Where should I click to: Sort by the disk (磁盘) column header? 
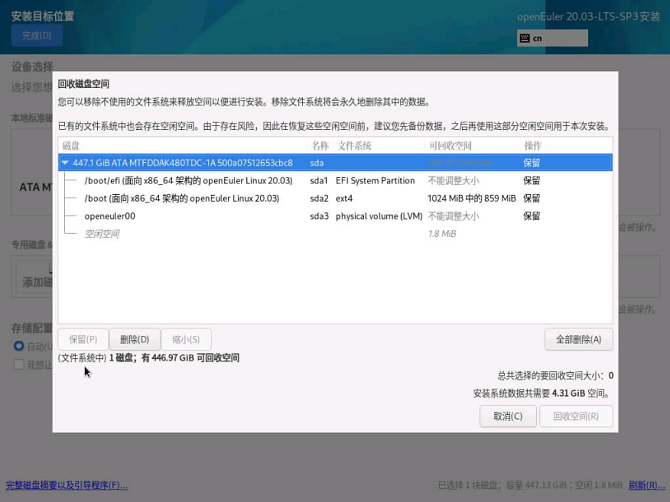coord(72,146)
